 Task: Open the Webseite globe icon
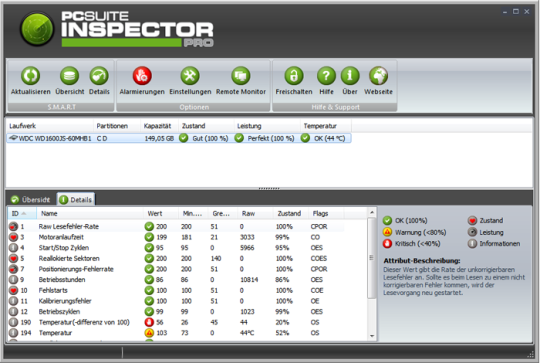click(x=378, y=76)
